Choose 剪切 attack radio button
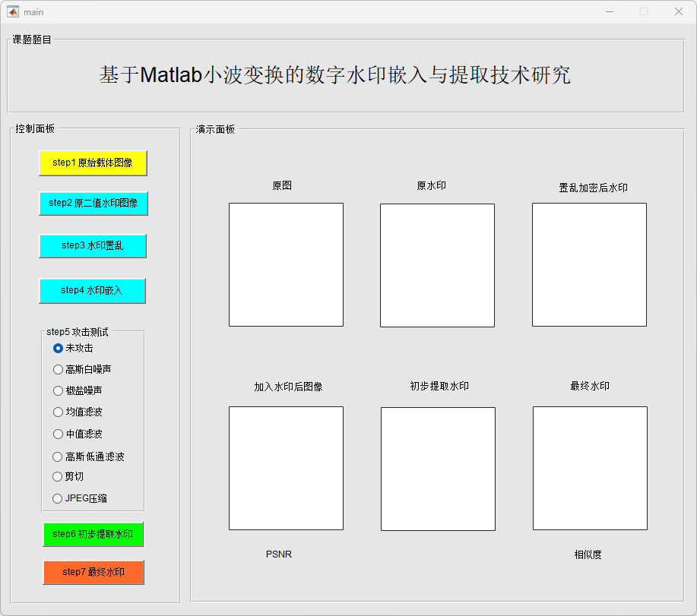Screen dimensions: 697x616 58,476
